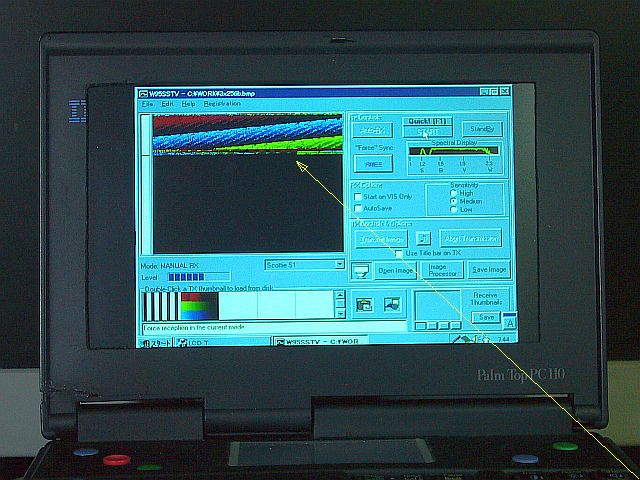This screenshot has width=640, height=480.
Task: Select the color bars TX thumbnail
Action: click(x=198, y=305)
